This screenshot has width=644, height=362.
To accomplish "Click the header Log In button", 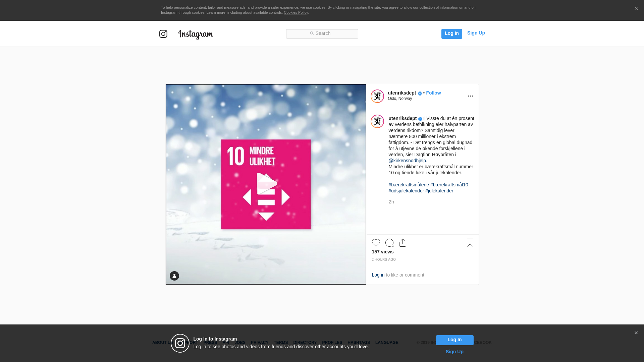I will point(451,34).
